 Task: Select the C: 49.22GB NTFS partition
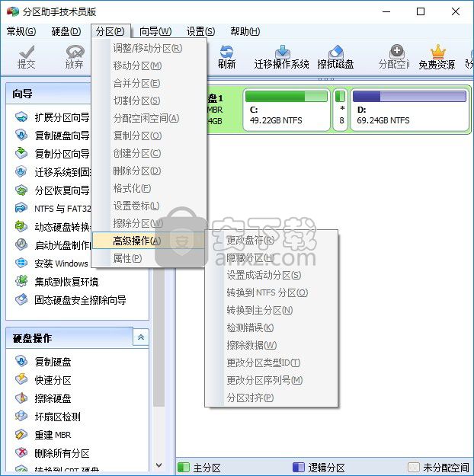pos(287,110)
